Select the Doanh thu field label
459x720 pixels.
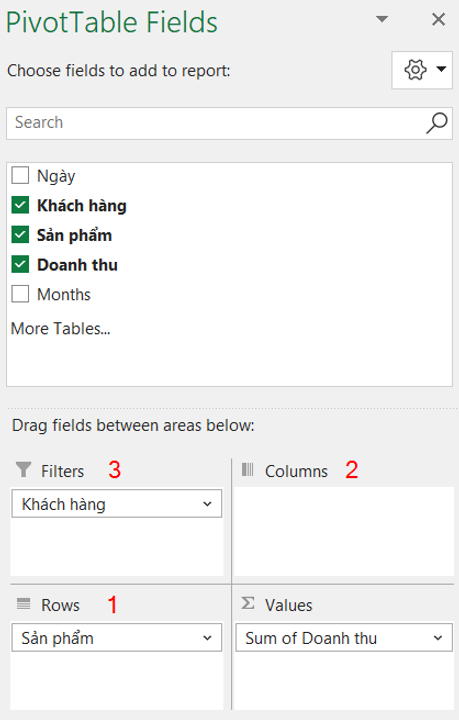77,264
